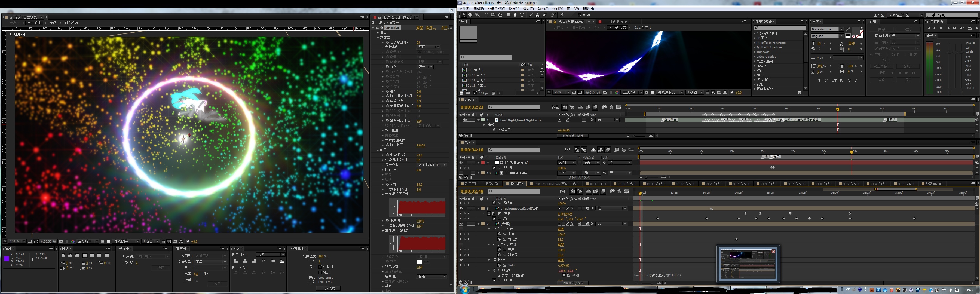Select the Pen tool
Viewport: 980px width, 294px height.
tap(516, 15)
